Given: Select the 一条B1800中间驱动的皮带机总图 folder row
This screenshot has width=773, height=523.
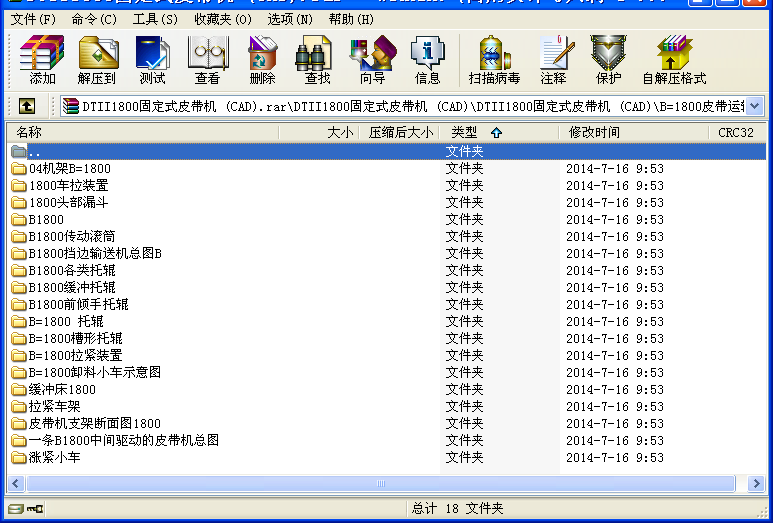Looking at the screenshot, I should (x=387, y=441).
